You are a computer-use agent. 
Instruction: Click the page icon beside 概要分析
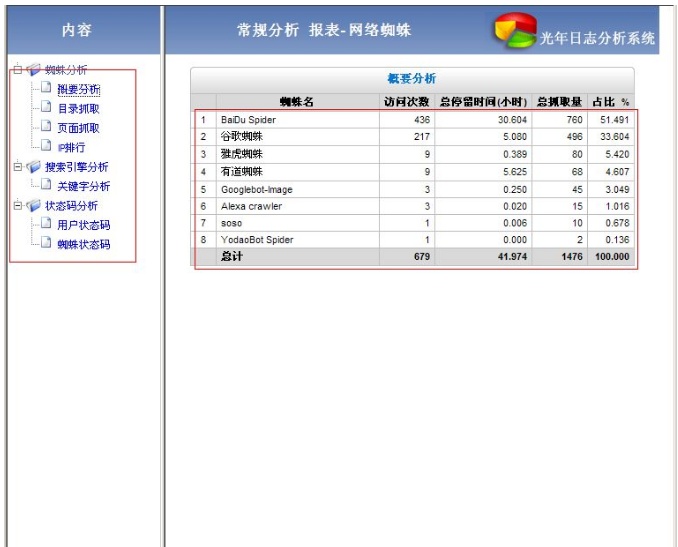[x=45, y=89]
